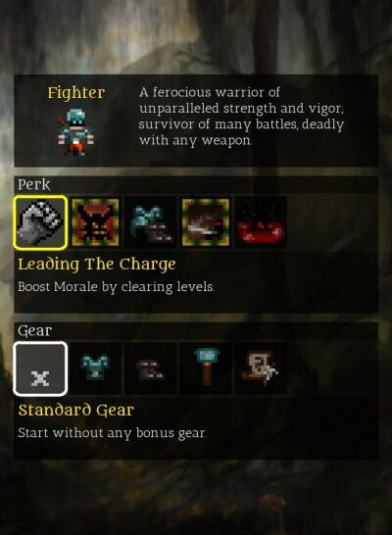Click the Standard Gear name label
The width and height of the screenshot is (392, 535).
pyautogui.click(x=75, y=411)
